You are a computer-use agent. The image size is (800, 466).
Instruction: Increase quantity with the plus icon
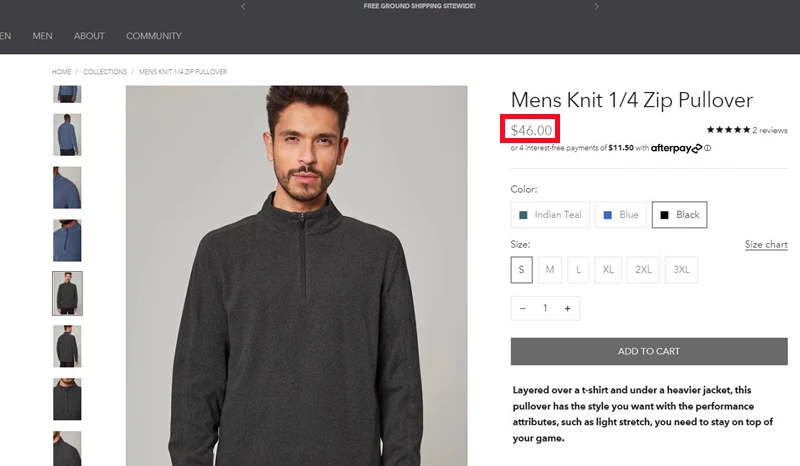567,308
